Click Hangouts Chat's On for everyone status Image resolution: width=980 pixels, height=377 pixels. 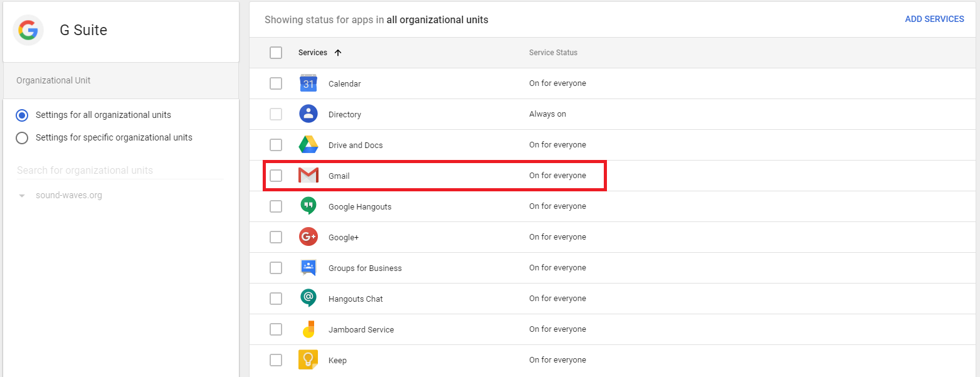tap(557, 299)
